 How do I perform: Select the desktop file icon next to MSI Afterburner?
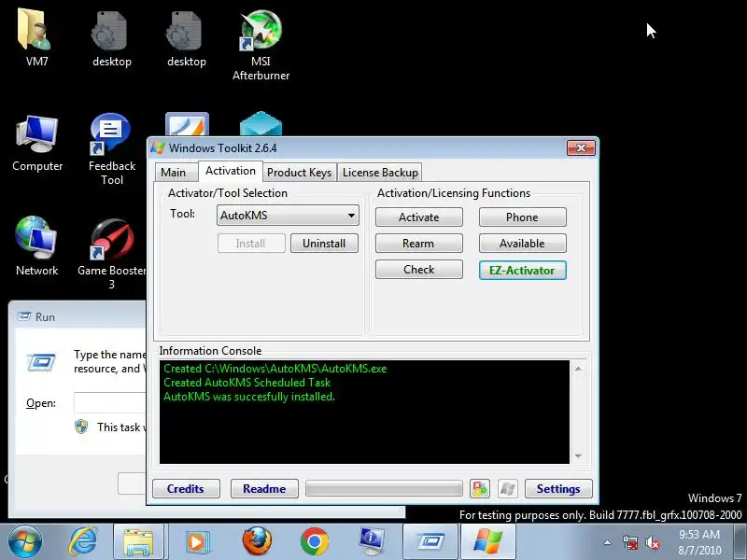tap(186, 38)
